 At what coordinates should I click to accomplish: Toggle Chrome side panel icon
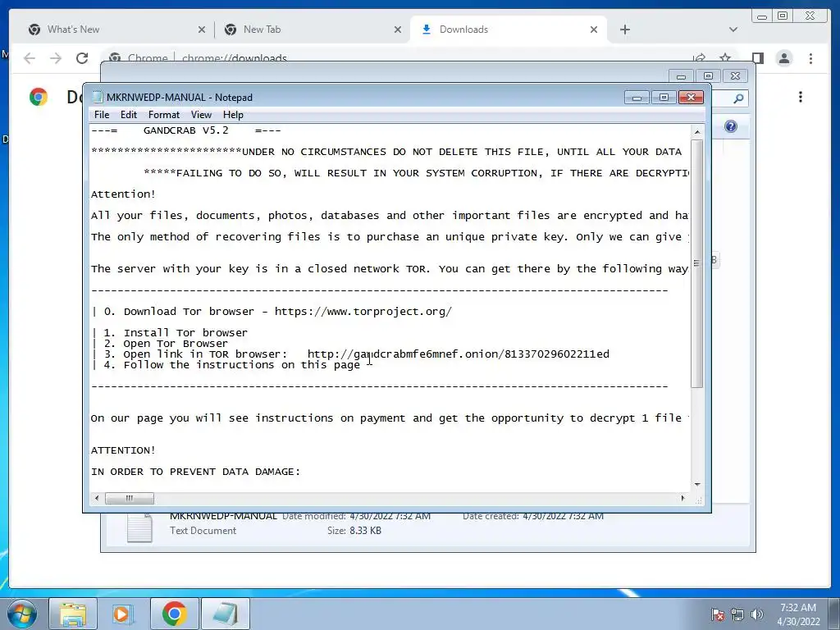click(x=757, y=58)
